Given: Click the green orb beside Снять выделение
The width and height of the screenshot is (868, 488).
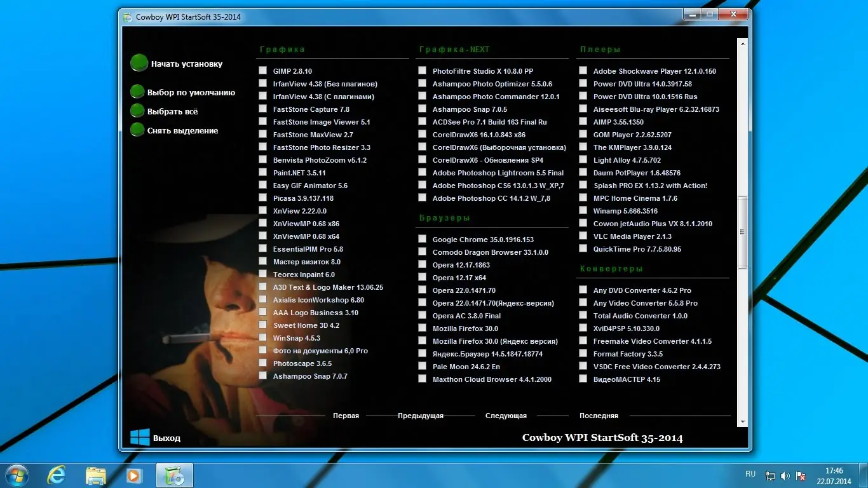Looking at the screenshot, I should pos(137,130).
